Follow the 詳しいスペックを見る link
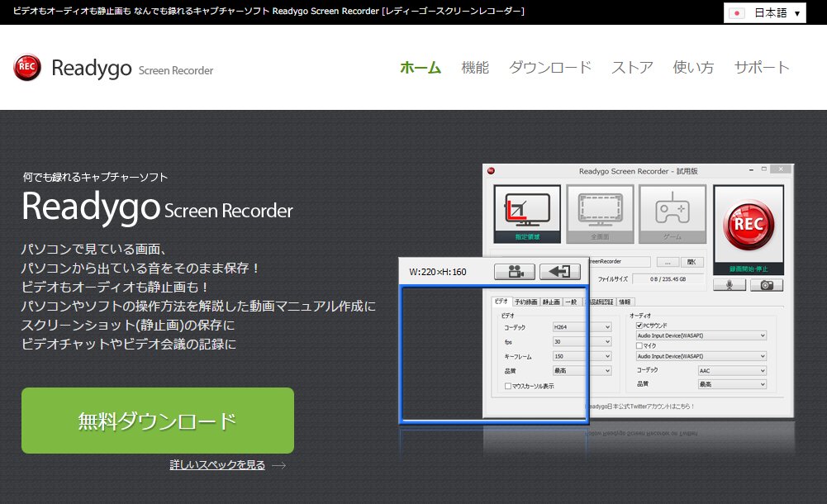This screenshot has width=827, height=504. [217, 465]
